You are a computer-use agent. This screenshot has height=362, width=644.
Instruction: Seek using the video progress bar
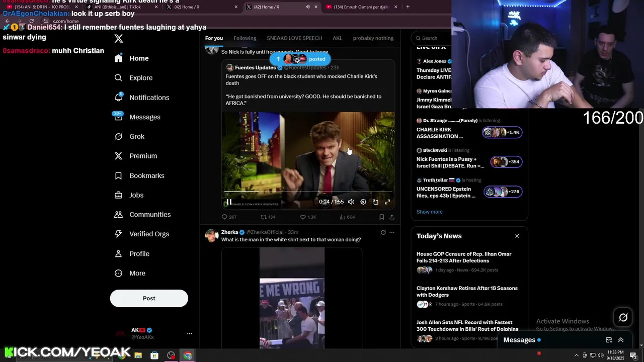point(308,192)
